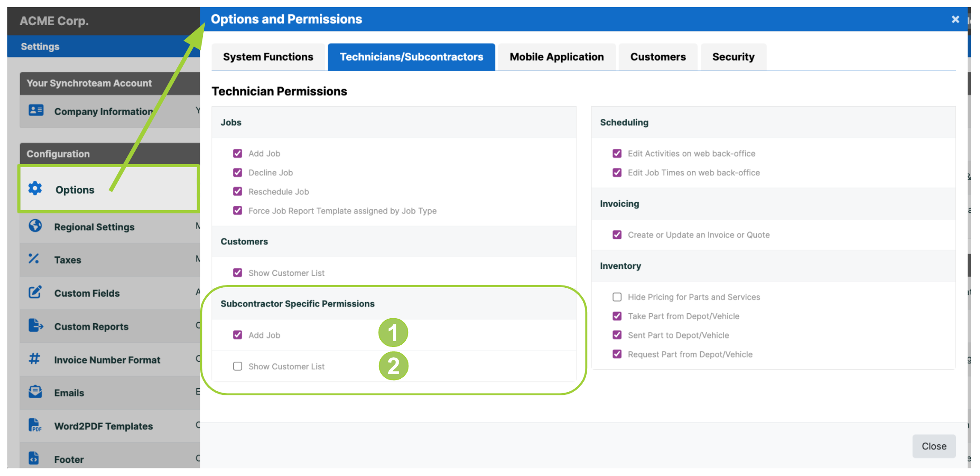Toggle Edit Job Times on web back-office

[x=617, y=173]
